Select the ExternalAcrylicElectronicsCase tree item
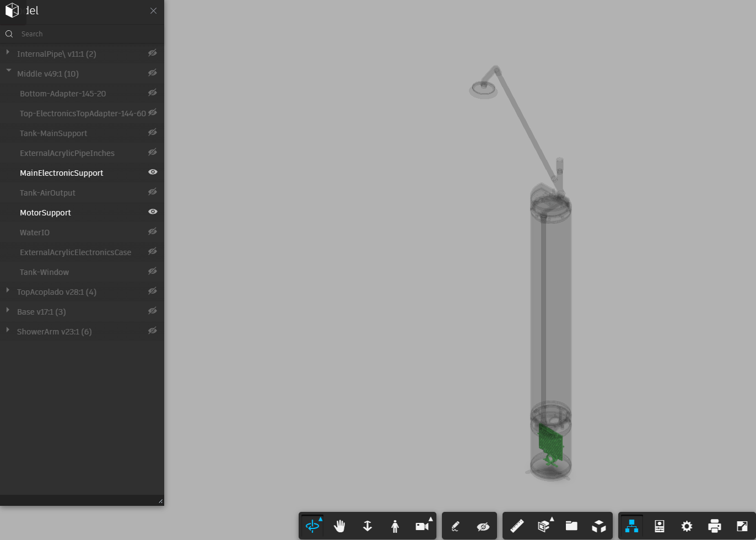 [75, 252]
